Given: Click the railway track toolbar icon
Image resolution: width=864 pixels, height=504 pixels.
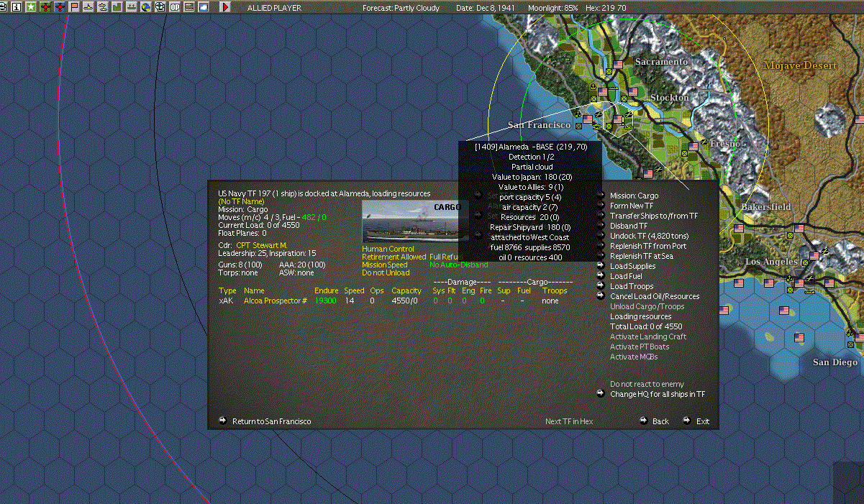Looking at the screenshot, I should coord(188,7).
